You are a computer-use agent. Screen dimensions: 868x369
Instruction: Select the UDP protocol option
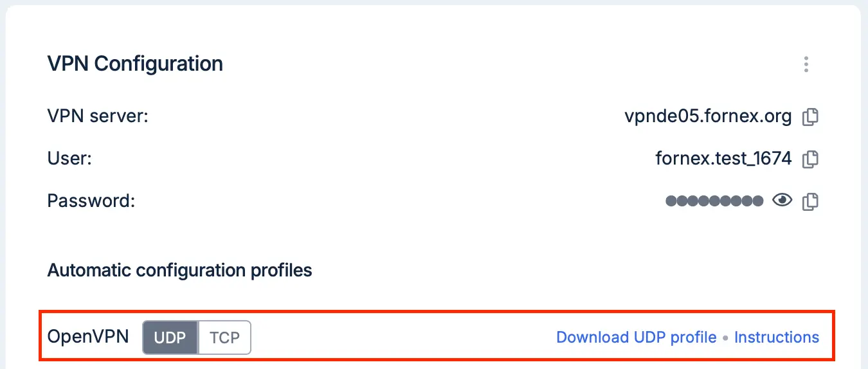point(170,337)
